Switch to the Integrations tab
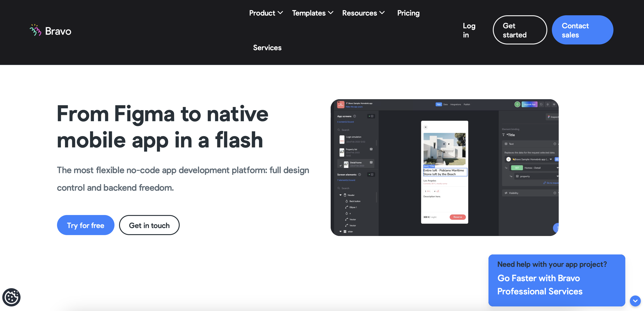644x311 pixels. click(455, 104)
